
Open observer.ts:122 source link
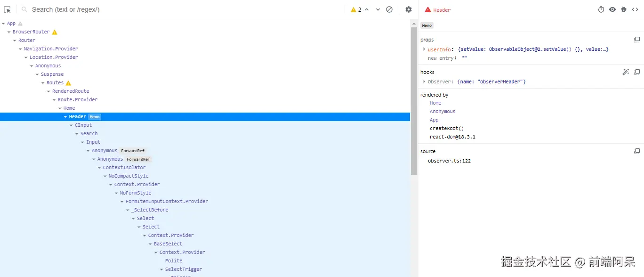click(x=449, y=161)
